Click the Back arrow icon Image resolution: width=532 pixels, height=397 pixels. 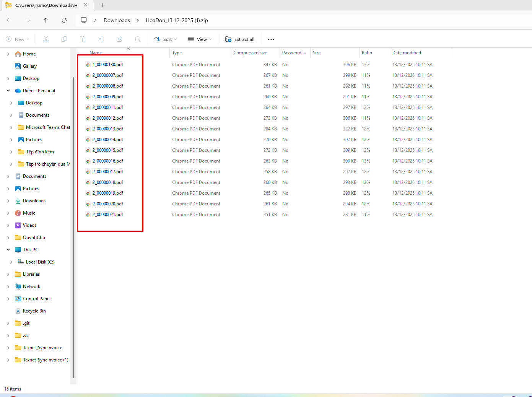(x=9, y=20)
